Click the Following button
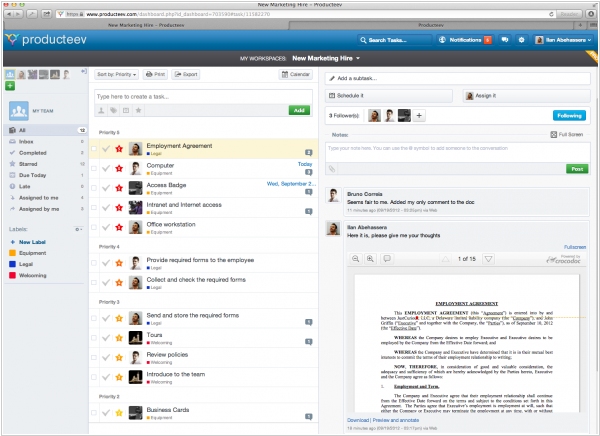This screenshot has width=600, height=436. [569, 116]
